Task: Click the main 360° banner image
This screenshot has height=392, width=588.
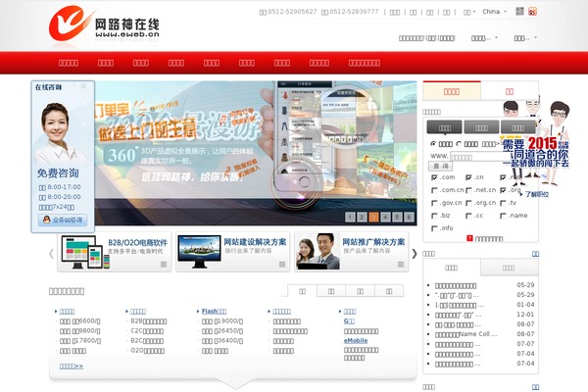Action: (x=256, y=153)
